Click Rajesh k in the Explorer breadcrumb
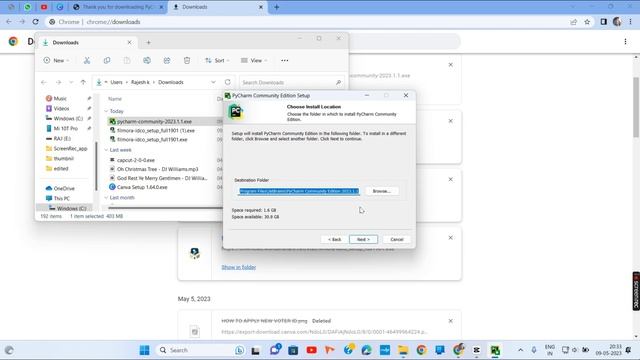 [x=140, y=82]
